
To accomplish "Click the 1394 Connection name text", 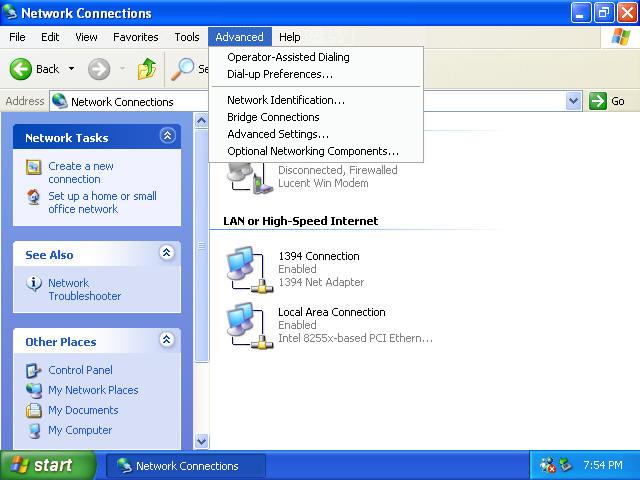I will [319, 256].
